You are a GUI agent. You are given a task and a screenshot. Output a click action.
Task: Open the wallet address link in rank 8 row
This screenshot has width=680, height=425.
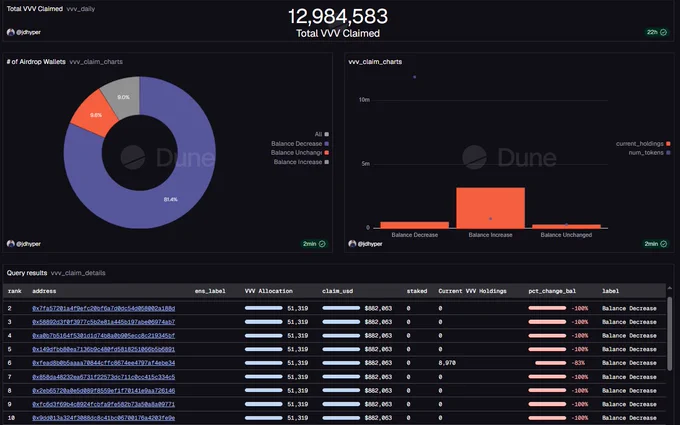pyautogui.click(x=104, y=391)
